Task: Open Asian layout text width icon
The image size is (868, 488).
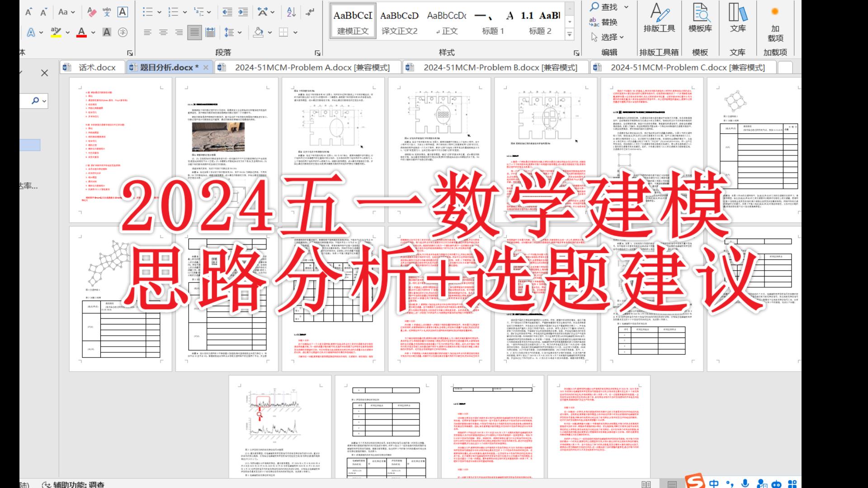Action: click(x=262, y=12)
